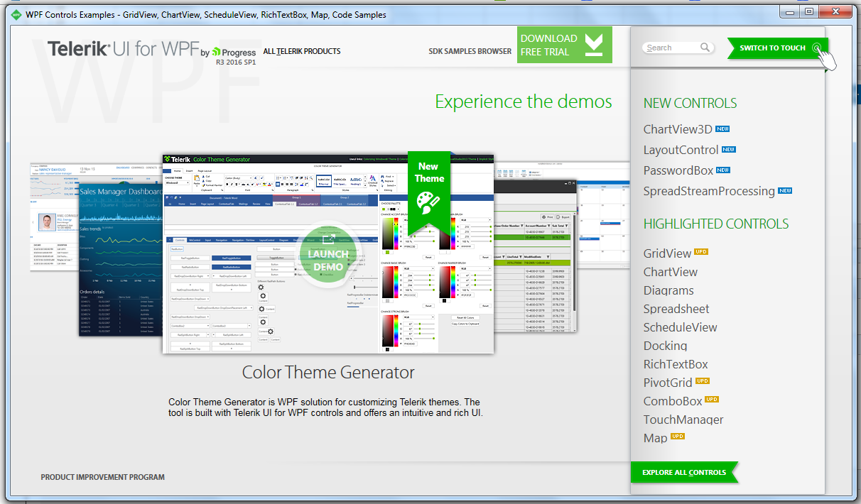Click the HIGHLIGHTED CONTROLS heading
Viewport: 861px width, 504px height.
(x=716, y=224)
